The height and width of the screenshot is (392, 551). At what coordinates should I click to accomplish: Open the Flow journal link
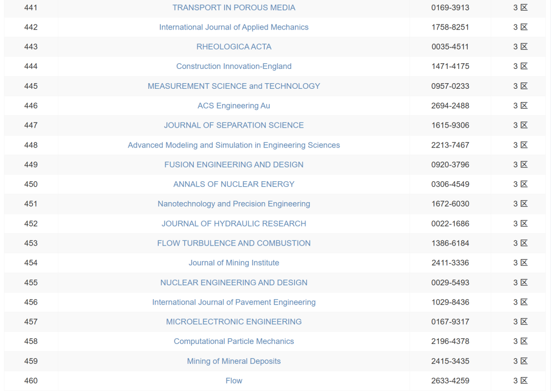coord(234,381)
